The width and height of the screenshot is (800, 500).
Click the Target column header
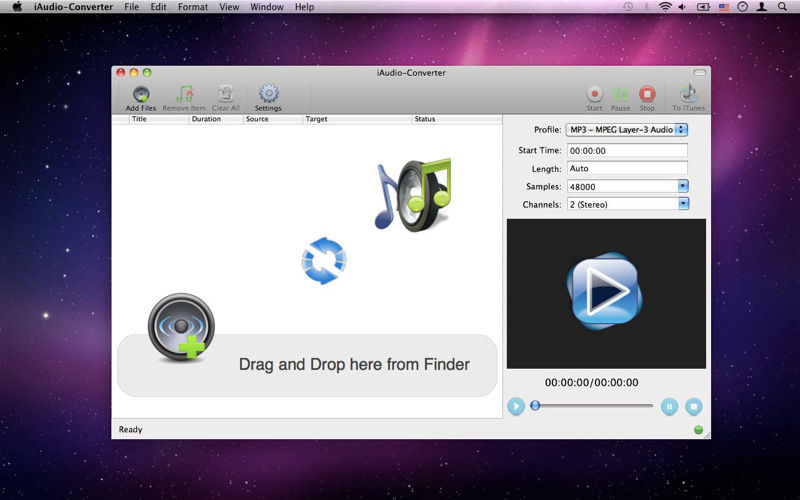tap(357, 119)
